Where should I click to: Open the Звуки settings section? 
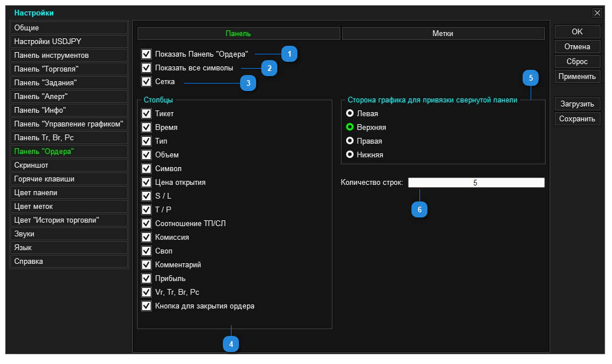click(x=69, y=234)
